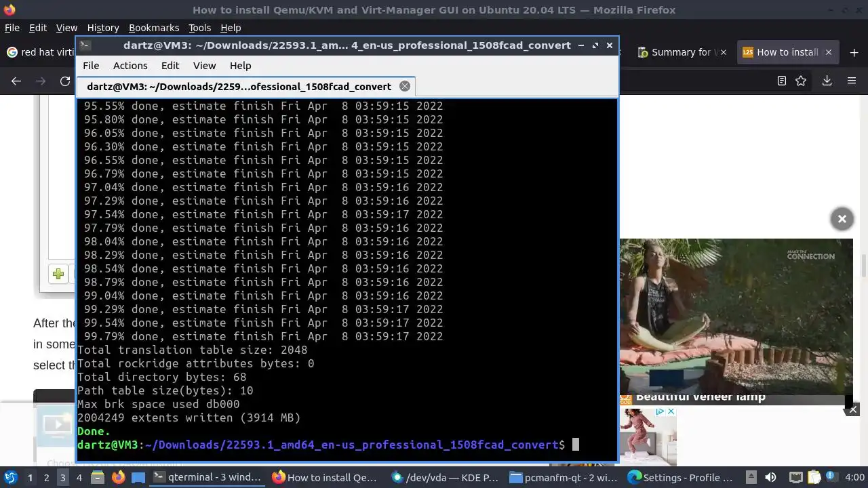The width and height of the screenshot is (868, 488).
Task: Click green plus icon in webpage screenshot
Action: click(58, 274)
